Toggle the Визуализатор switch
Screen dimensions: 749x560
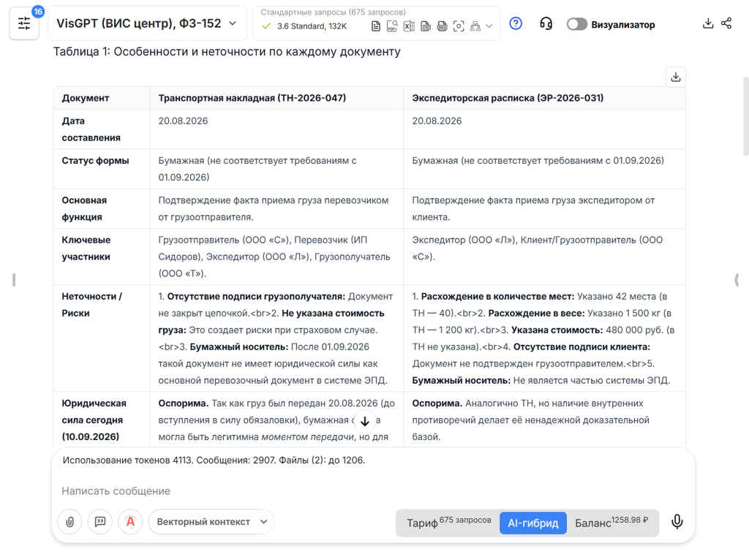tap(576, 24)
